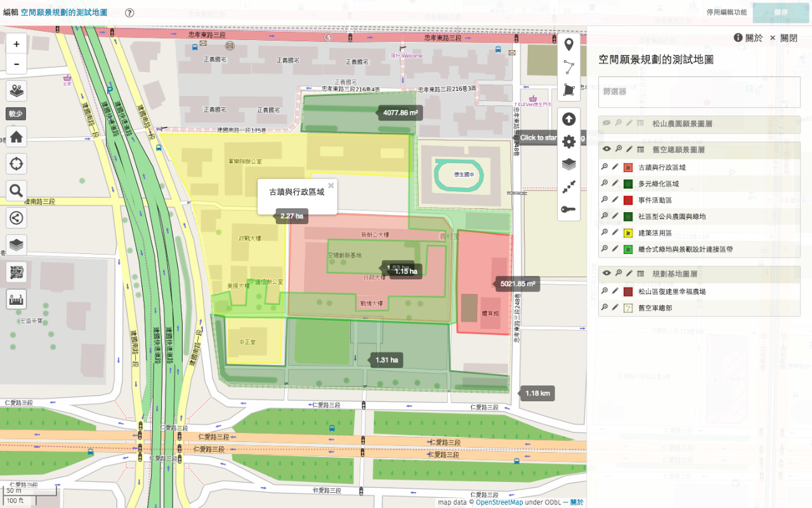The width and height of the screenshot is (812, 508).
Task: Open map settings gear icon
Action: click(568, 142)
